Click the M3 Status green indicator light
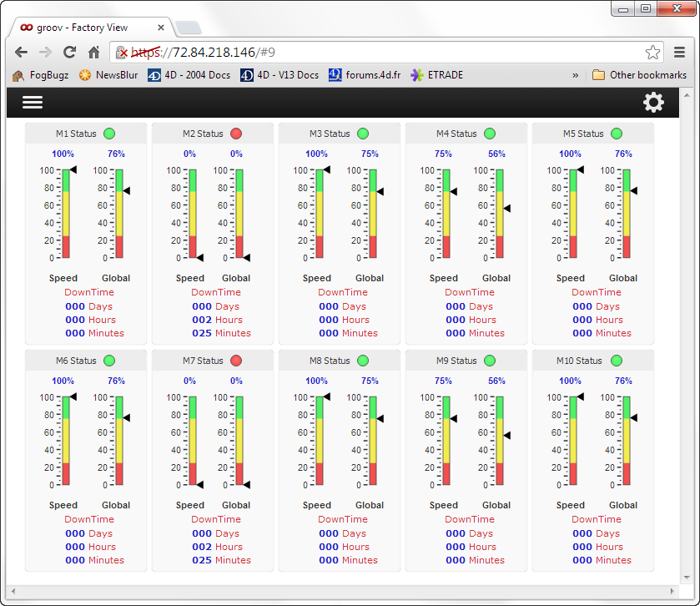 363,134
